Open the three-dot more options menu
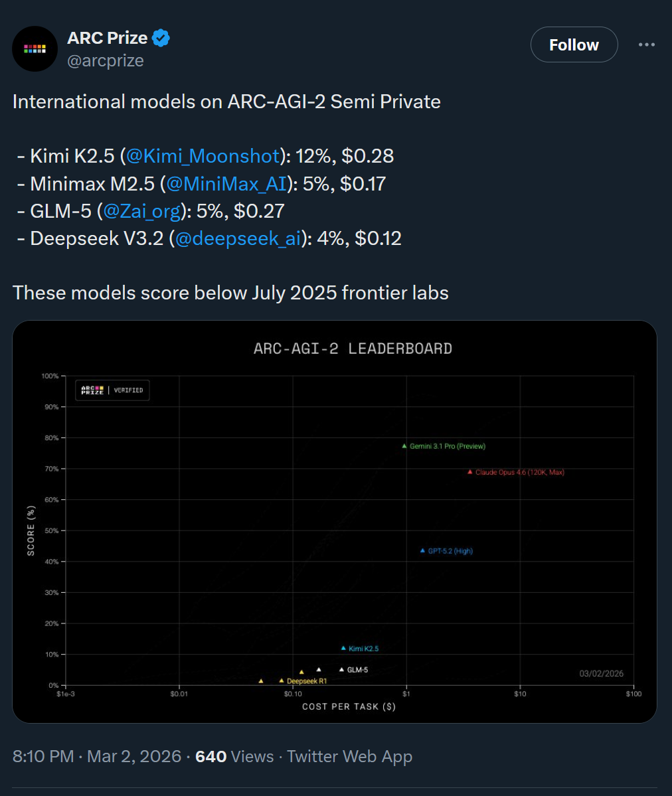This screenshot has width=672, height=796. tap(647, 45)
